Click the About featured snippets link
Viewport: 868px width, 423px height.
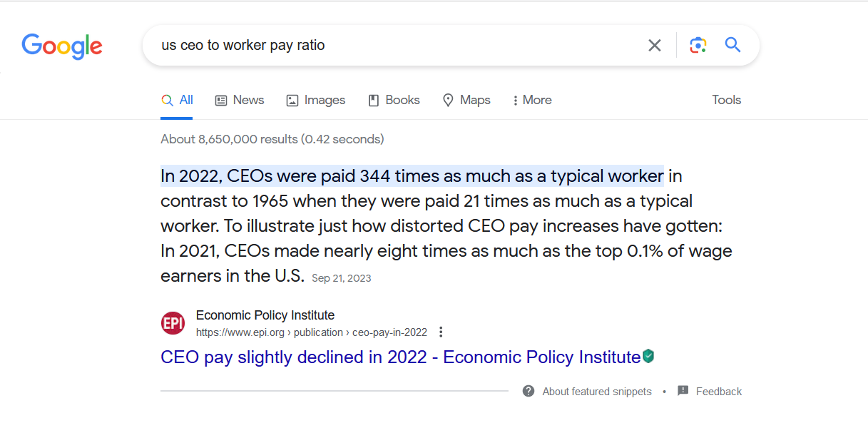click(597, 392)
